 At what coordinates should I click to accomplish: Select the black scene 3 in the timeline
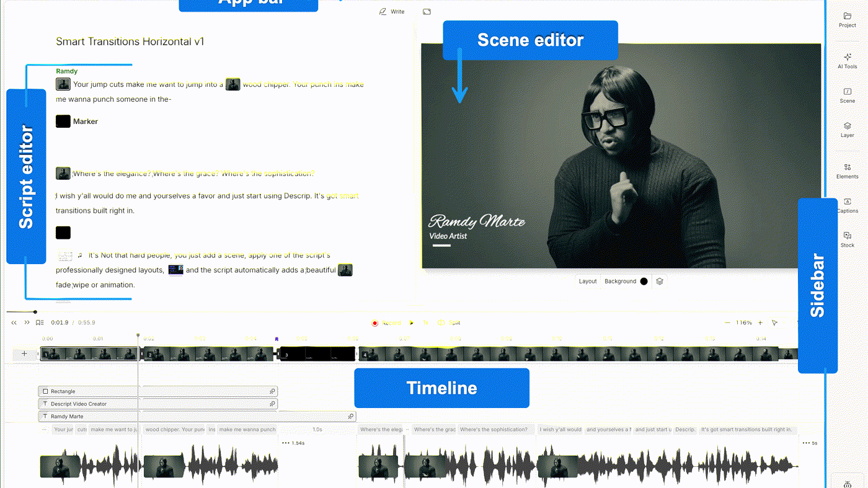tap(317, 354)
